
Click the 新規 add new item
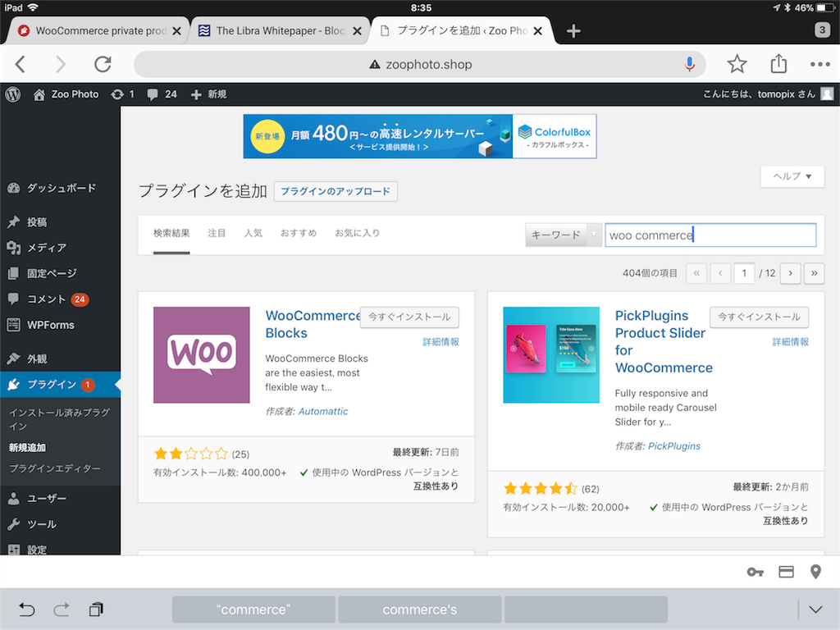click(209, 94)
